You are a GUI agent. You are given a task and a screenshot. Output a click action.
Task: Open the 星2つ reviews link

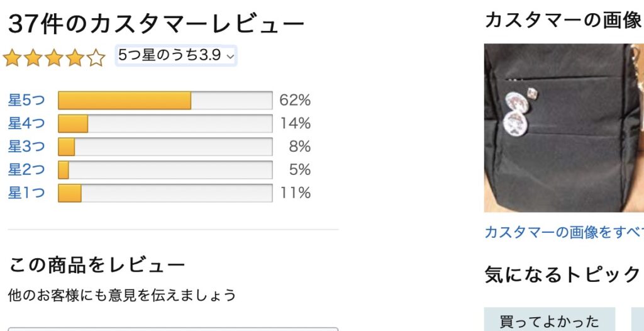(x=26, y=170)
